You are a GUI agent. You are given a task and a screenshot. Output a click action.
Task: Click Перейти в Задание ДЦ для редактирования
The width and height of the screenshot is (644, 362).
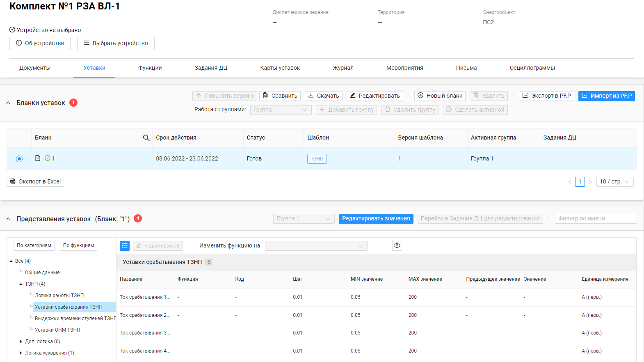click(x=480, y=219)
